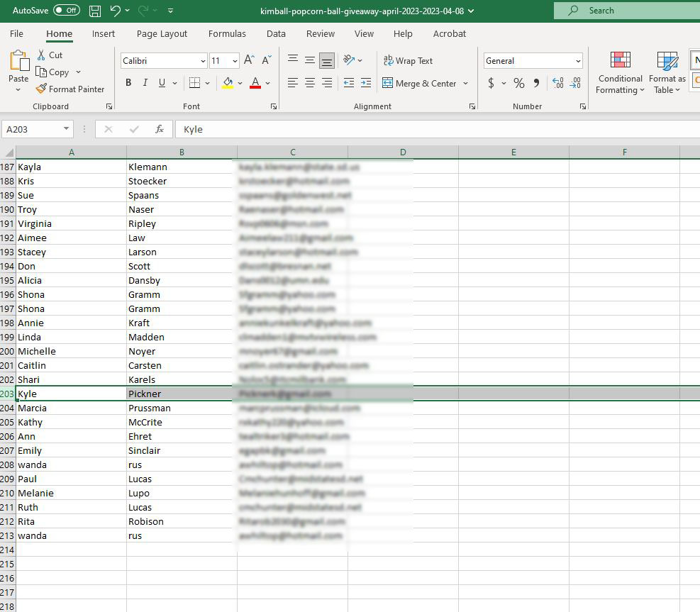
Task: Click the Increase Font Size icon
Action: pos(249,61)
